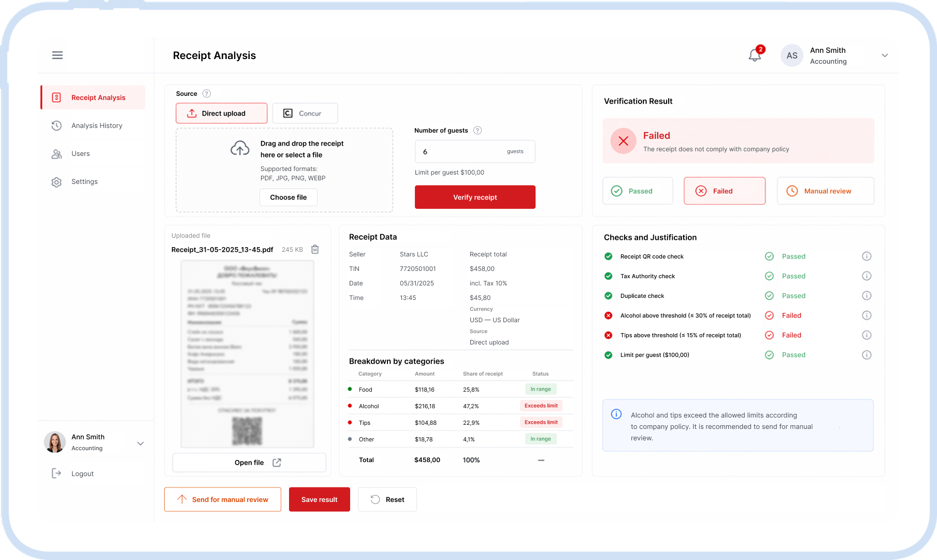This screenshot has width=937, height=560.
Task: Click green check beside Receipt QR code check
Action: tap(609, 256)
